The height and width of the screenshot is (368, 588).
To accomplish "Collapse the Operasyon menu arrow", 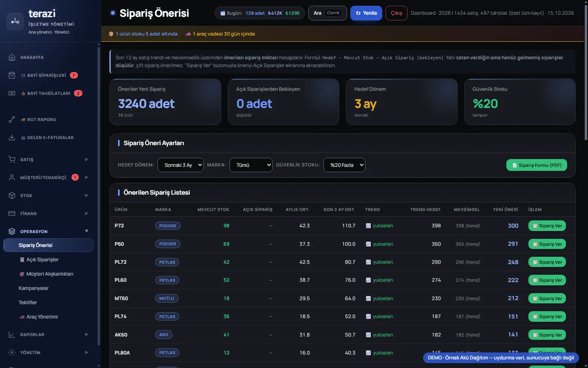I will pos(87,231).
